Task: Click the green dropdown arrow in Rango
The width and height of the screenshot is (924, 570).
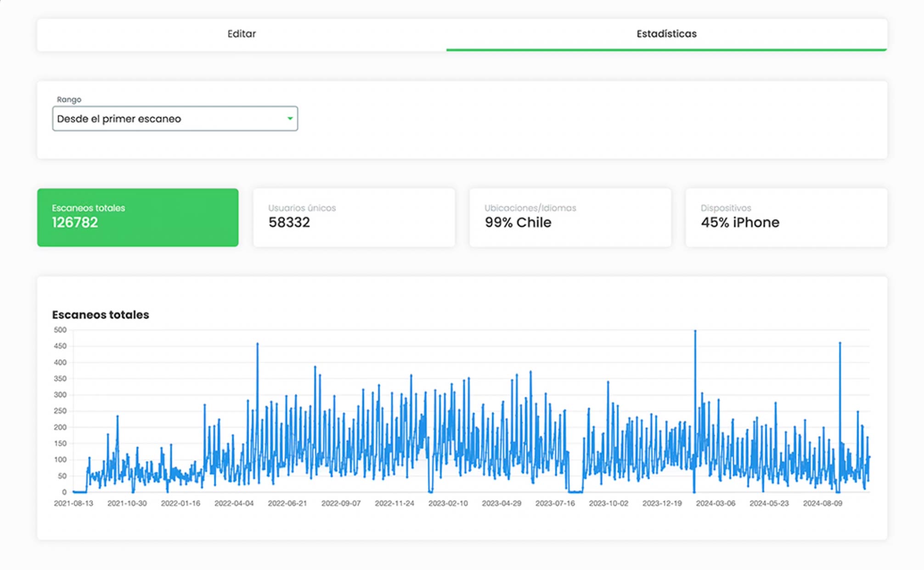Action: click(x=290, y=119)
